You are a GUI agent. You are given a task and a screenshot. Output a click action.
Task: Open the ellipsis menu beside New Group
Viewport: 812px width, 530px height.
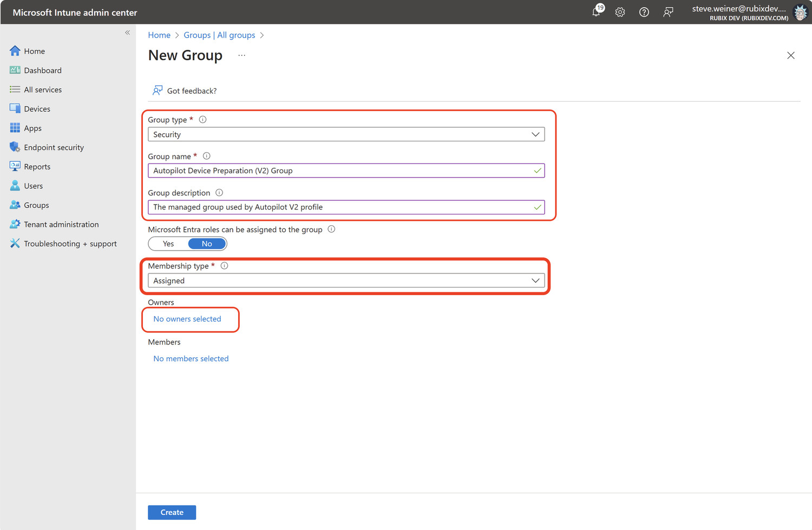tap(241, 55)
